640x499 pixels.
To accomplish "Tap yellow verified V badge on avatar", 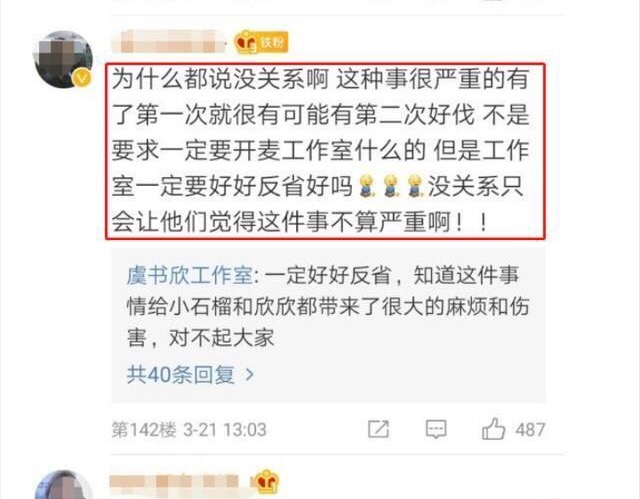I will (x=82, y=78).
